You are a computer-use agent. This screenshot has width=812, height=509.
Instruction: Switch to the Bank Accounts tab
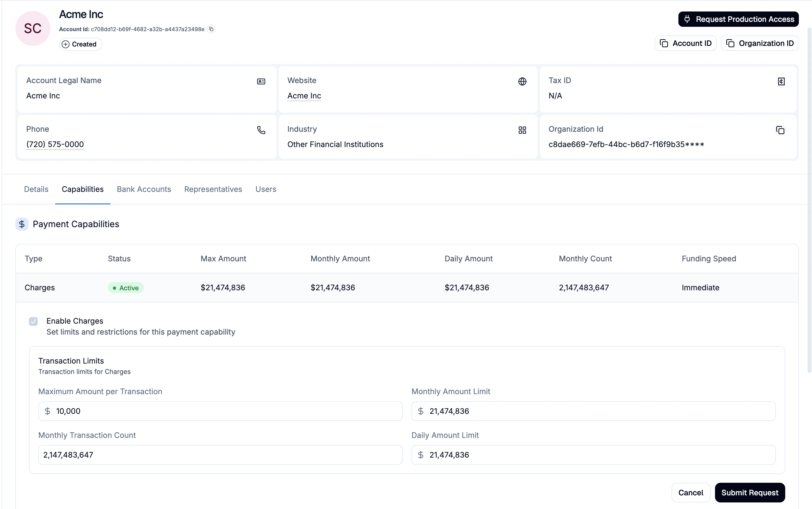pyautogui.click(x=144, y=189)
